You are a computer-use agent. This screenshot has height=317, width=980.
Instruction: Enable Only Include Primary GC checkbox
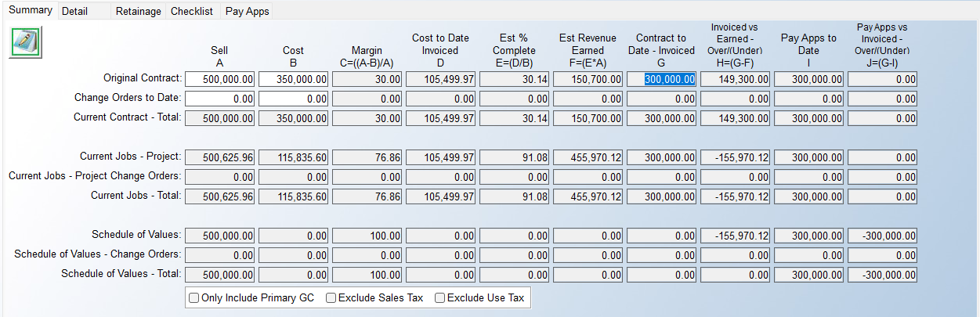(193, 297)
